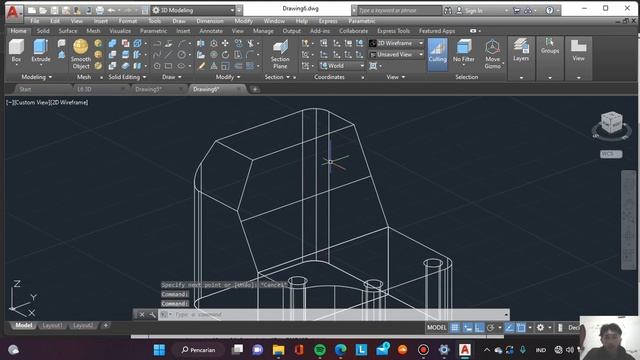Expand the Draw panel
This screenshot has width=640, height=360.
pos(172,77)
